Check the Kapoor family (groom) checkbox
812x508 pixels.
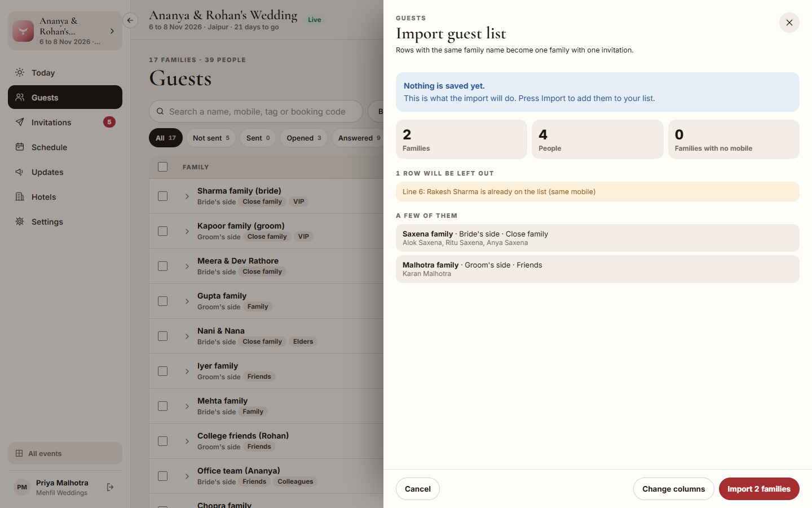(163, 231)
